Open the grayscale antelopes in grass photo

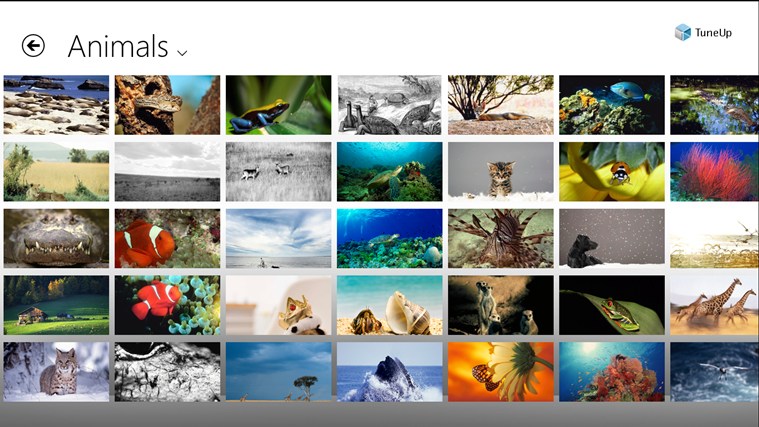pos(278,171)
